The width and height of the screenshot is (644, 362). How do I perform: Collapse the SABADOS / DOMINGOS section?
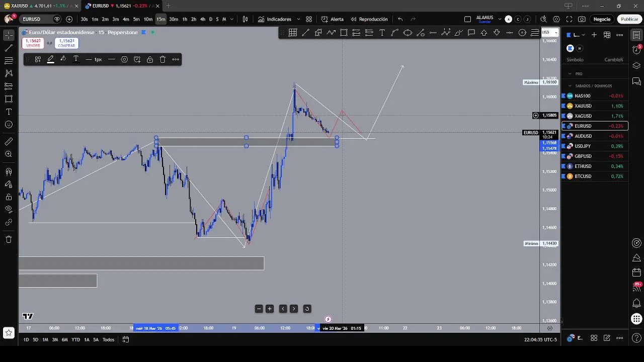click(x=570, y=85)
